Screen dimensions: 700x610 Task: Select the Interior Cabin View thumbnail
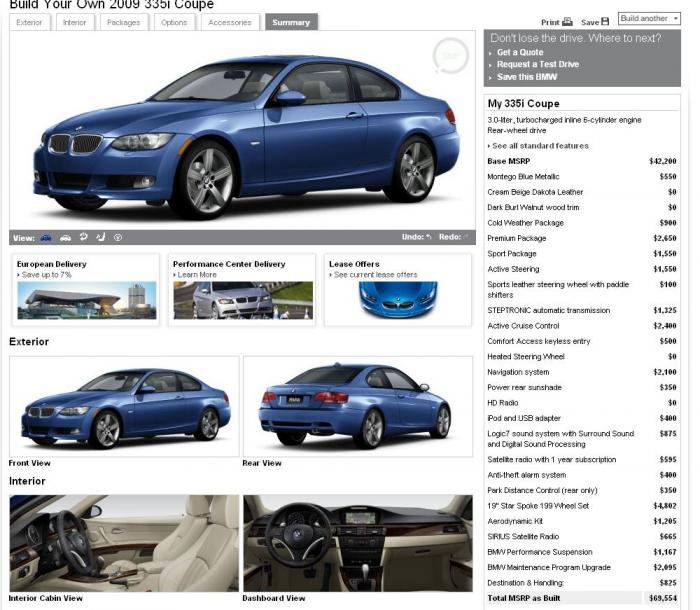[124, 543]
